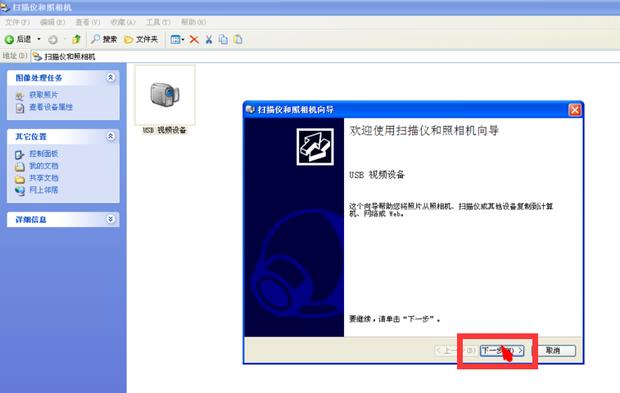The height and width of the screenshot is (393, 620).
Task: Click the icon beside 查看设备属性
Action: (20, 108)
